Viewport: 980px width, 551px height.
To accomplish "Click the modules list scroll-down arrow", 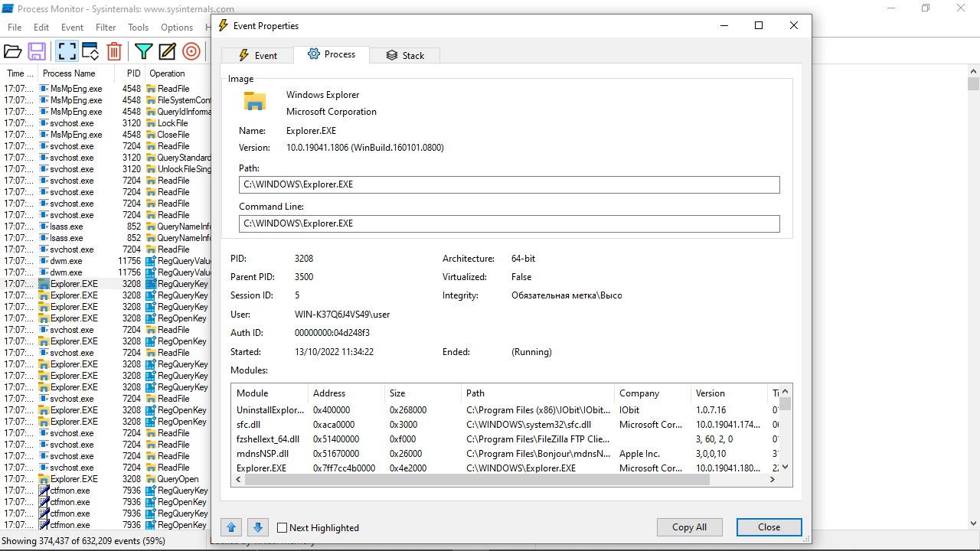I will click(x=785, y=467).
